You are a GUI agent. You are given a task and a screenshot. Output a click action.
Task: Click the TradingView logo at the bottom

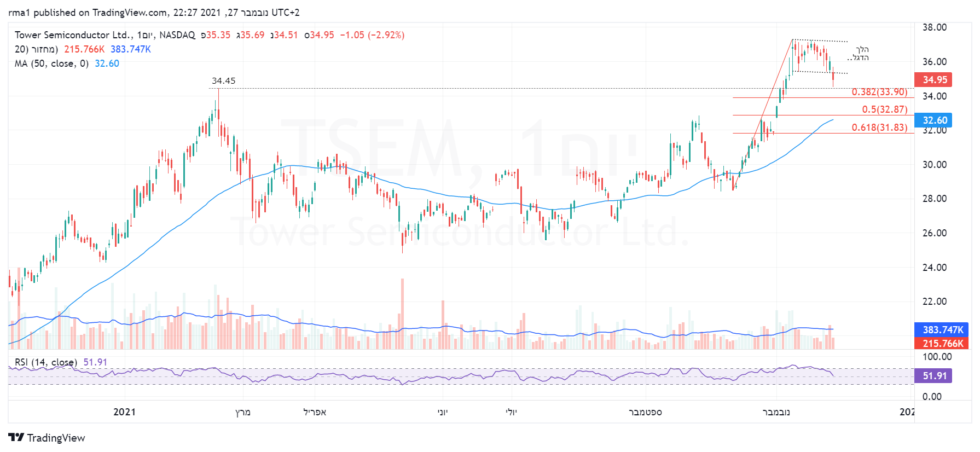tap(47, 438)
